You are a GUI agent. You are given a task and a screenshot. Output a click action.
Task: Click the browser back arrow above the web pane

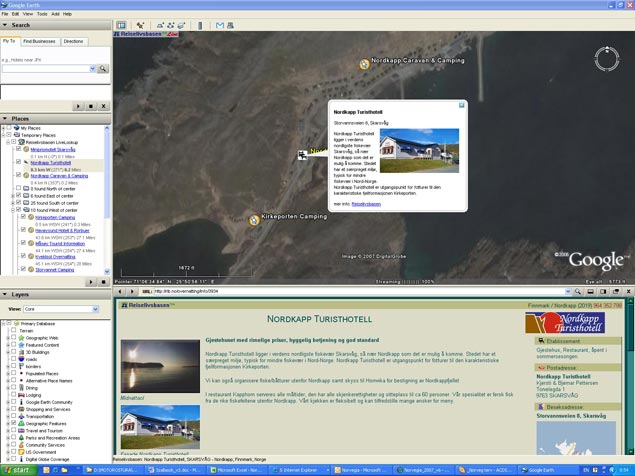tap(120, 291)
